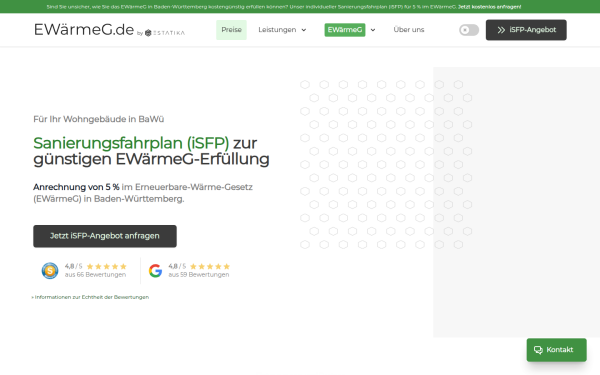600x375 pixels.
Task: Expand the EWärmeG dropdown chevron
Action: point(373,30)
